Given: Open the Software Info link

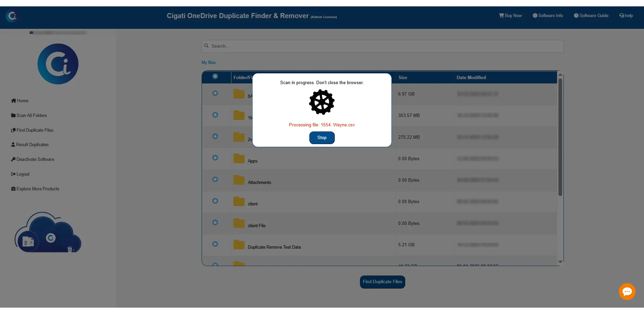Looking at the screenshot, I should pyautogui.click(x=548, y=16).
